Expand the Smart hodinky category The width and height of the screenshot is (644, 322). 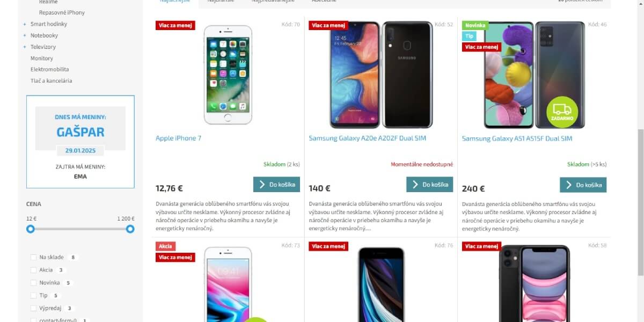coord(25,24)
